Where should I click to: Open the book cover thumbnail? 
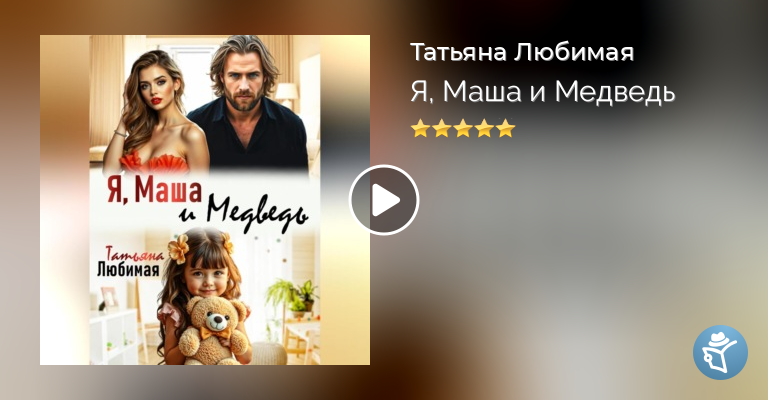pos(205,200)
